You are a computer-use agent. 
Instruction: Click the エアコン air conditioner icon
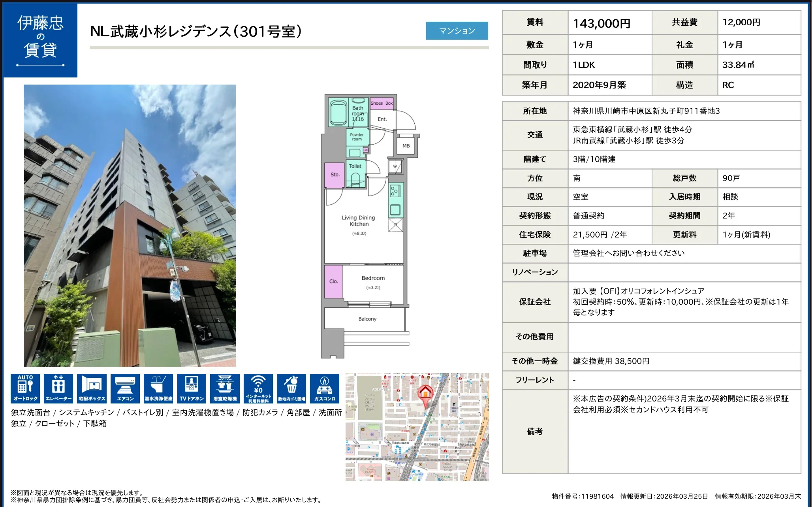click(125, 388)
